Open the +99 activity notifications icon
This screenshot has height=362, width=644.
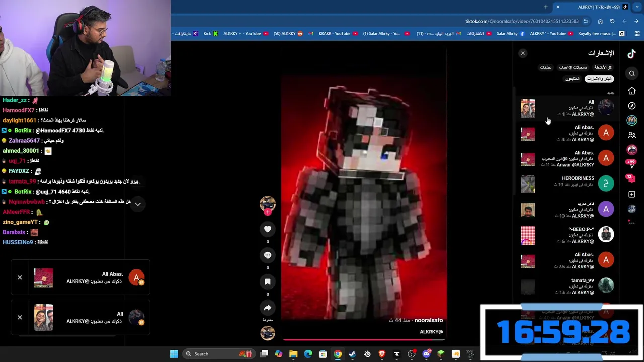631,163
